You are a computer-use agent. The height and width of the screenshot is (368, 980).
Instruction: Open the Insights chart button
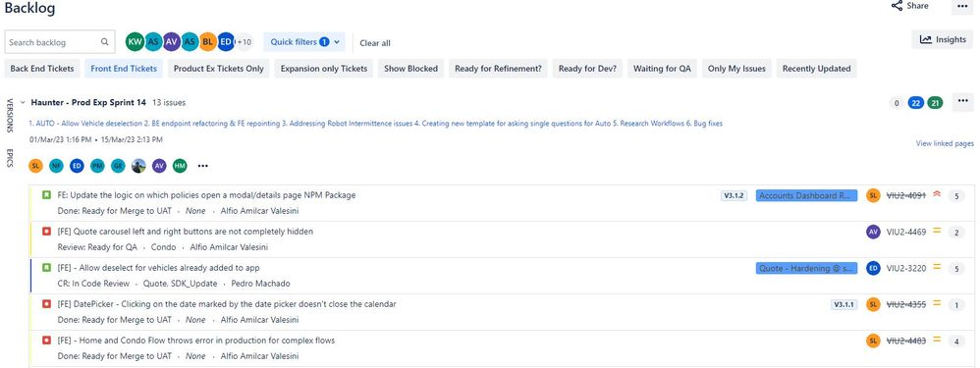943,39
